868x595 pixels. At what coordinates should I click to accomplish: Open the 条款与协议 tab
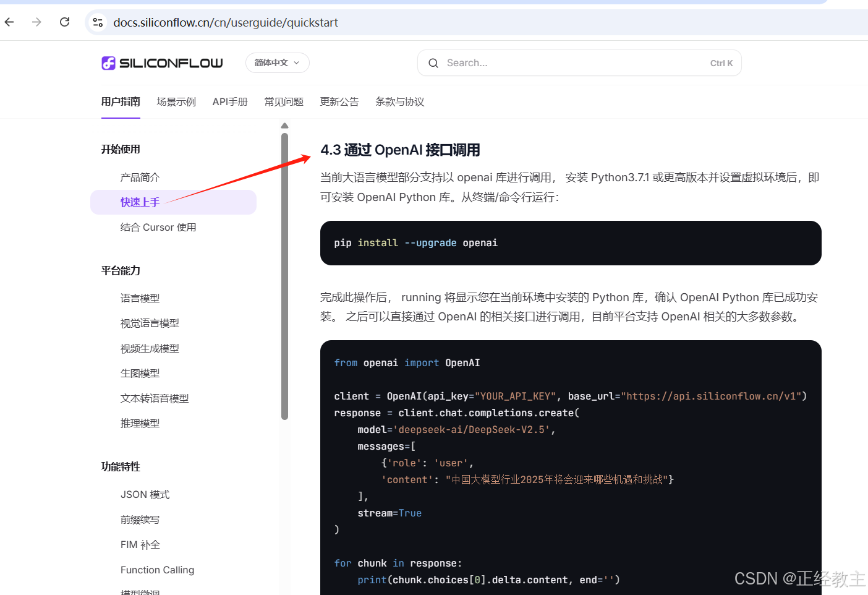400,101
